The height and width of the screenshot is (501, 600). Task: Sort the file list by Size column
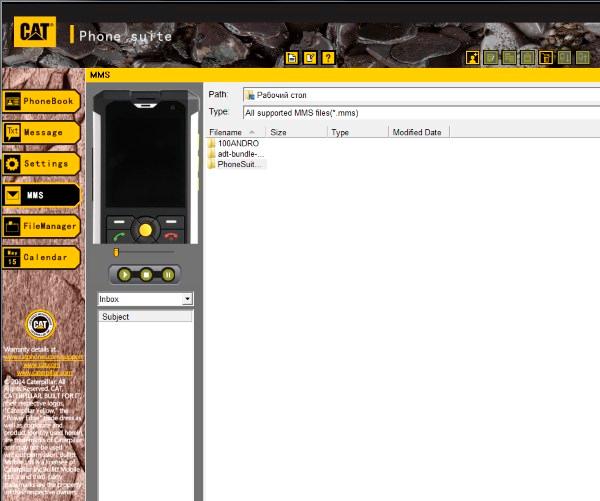[297, 132]
